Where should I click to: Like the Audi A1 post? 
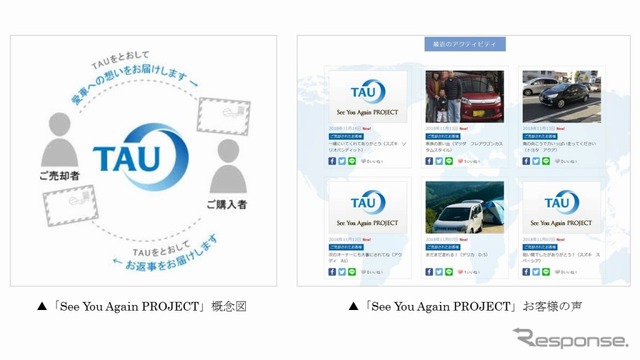(x=372, y=272)
